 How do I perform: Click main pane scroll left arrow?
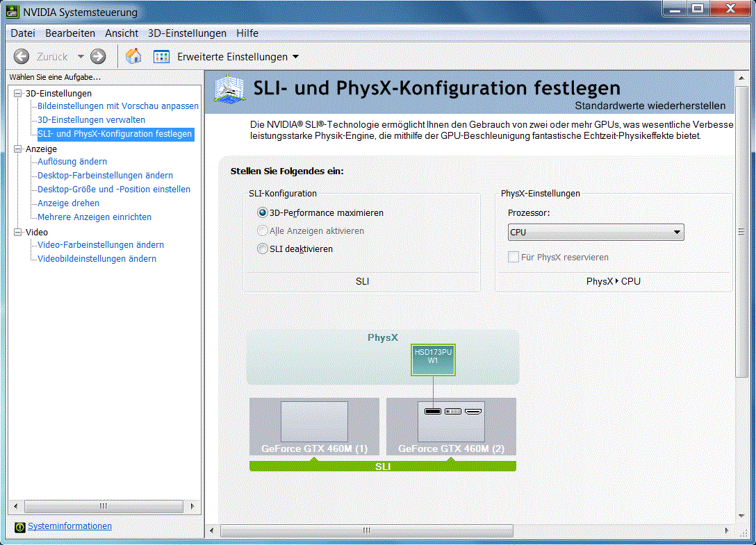click(x=212, y=530)
